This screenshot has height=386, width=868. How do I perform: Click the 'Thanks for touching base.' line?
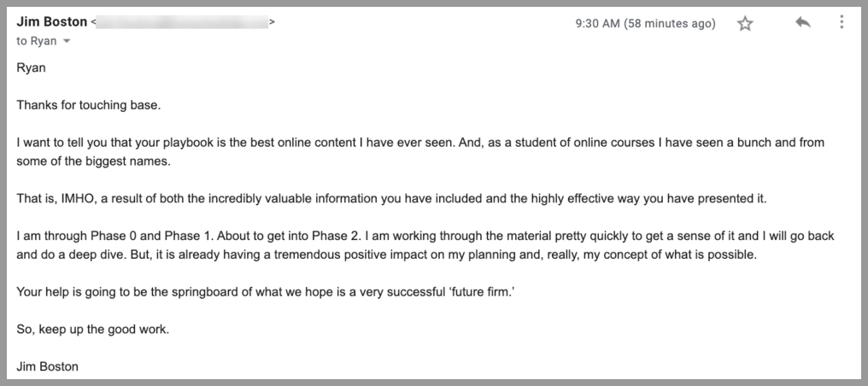point(89,106)
